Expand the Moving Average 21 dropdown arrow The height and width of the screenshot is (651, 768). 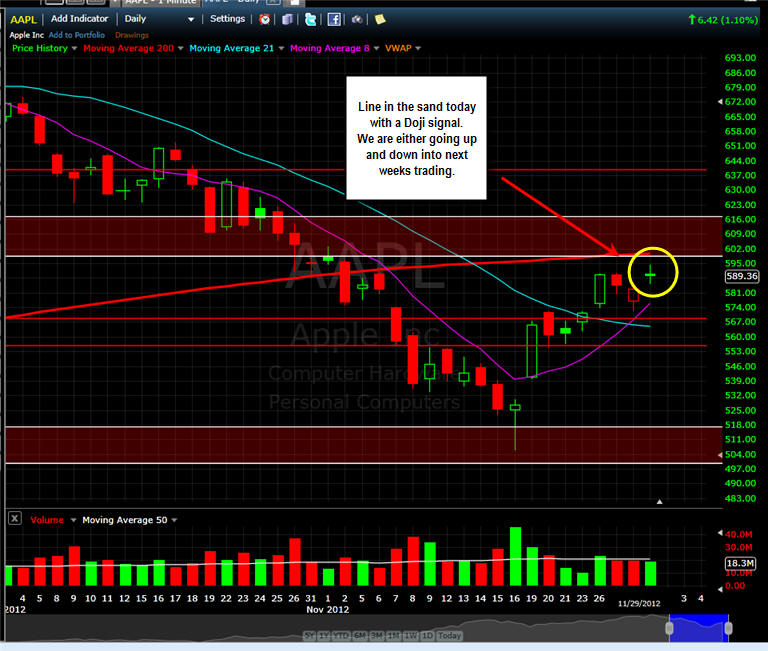281,48
